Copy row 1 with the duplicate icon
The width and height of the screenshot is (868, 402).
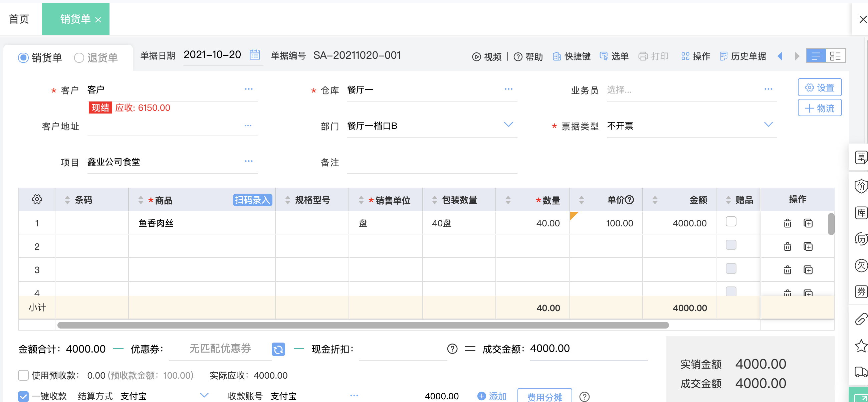(x=808, y=223)
